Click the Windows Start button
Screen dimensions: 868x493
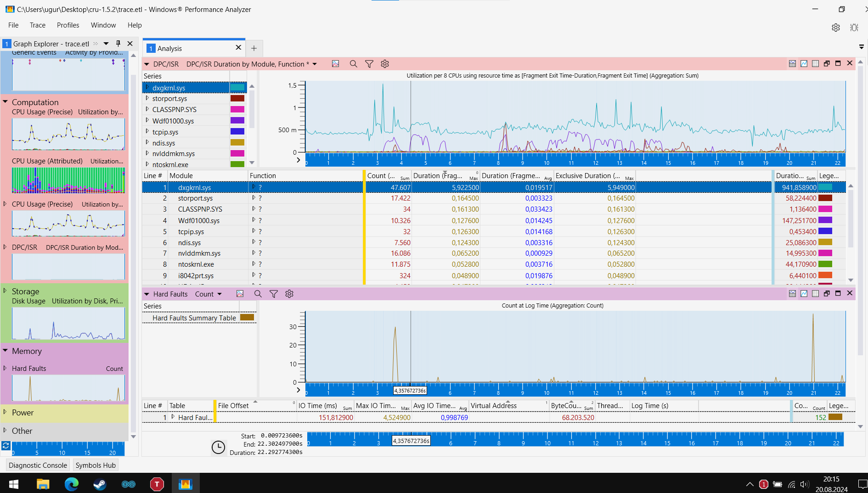pos(14,484)
